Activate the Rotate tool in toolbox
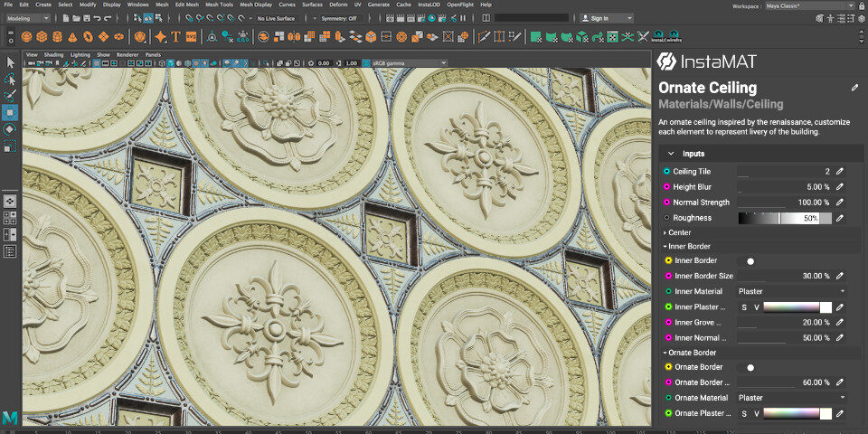Image resolution: width=868 pixels, height=434 pixels. click(10, 129)
